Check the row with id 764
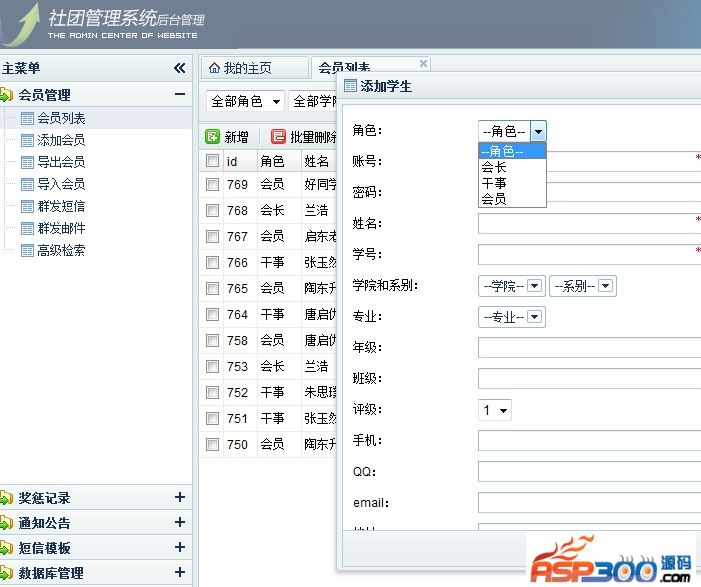Viewport: 701px width, 587px height. tap(212, 314)
